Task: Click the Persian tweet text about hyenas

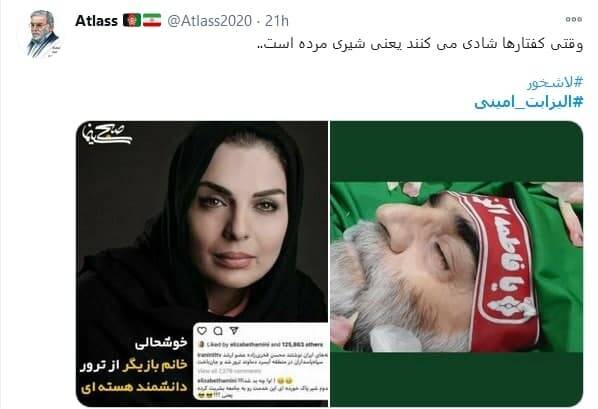Action: 420,44
